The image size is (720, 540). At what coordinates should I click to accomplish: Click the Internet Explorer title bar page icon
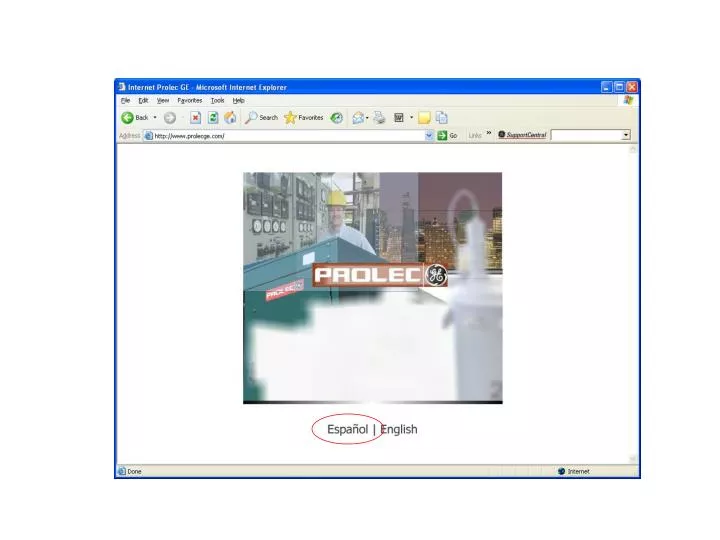(x=122, y=87)
